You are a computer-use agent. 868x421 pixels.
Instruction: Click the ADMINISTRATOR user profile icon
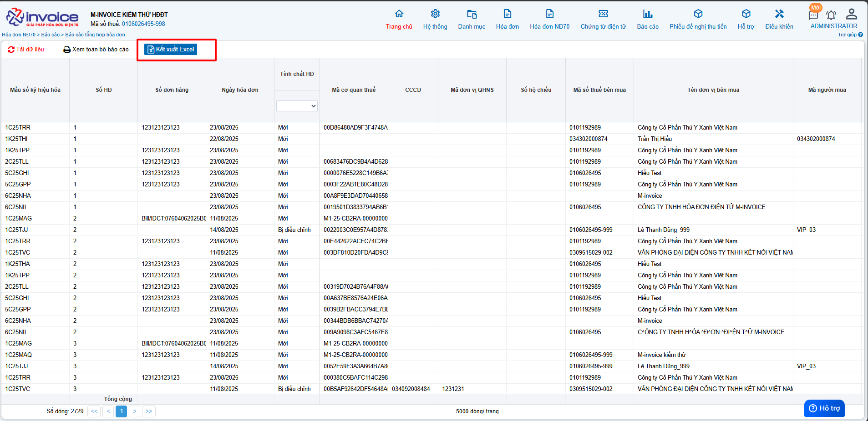[851, 14]
